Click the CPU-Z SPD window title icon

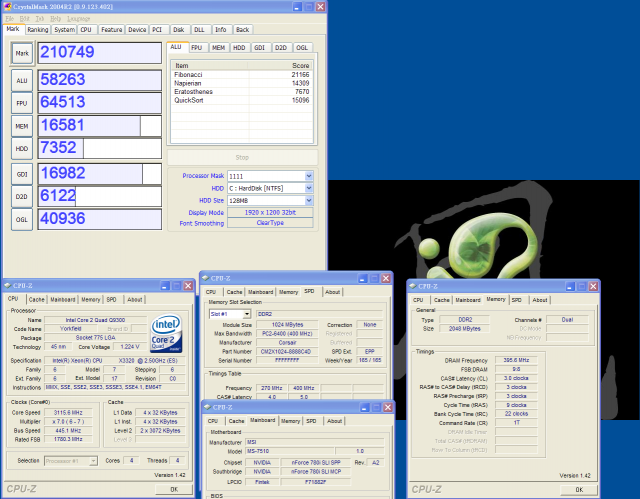pyautogui.click(x=206, y=278)
